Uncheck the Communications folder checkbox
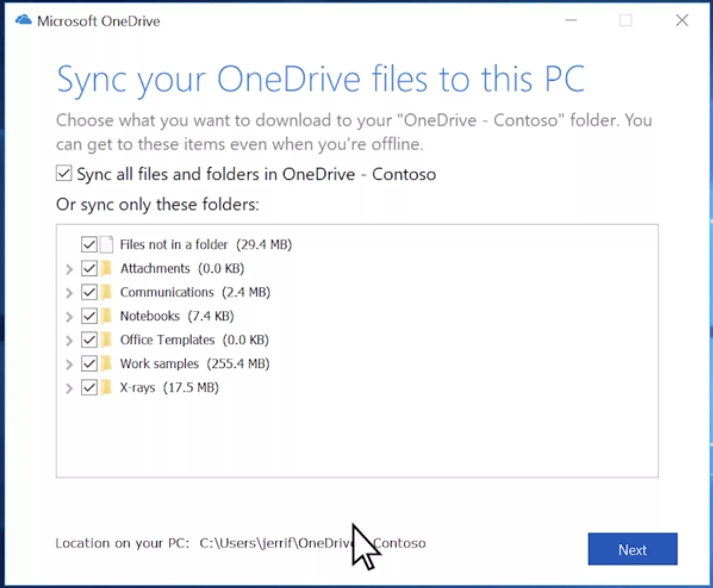The height and width of the screenshot is (588, 713). coord(89,292)
